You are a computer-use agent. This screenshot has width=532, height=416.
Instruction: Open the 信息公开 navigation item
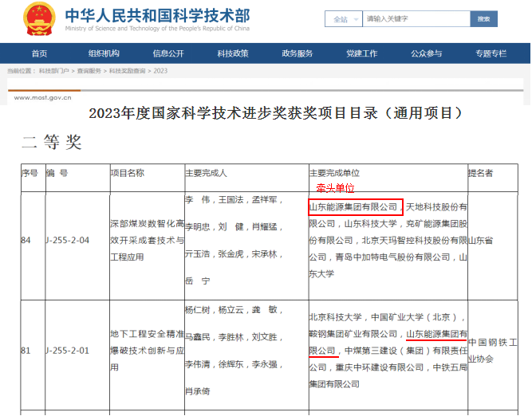tap(168, 53)
